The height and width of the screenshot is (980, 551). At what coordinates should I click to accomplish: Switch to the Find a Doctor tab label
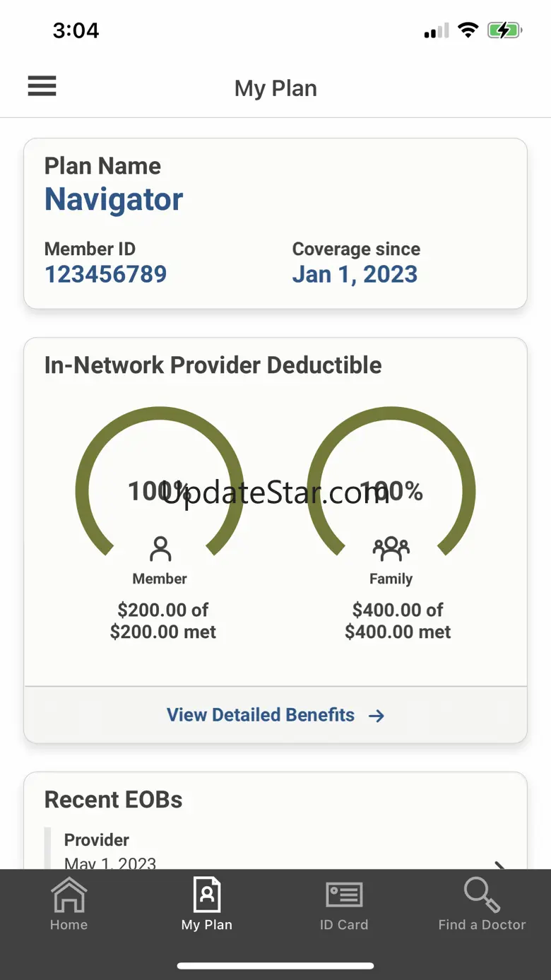[x=482, y=925]
